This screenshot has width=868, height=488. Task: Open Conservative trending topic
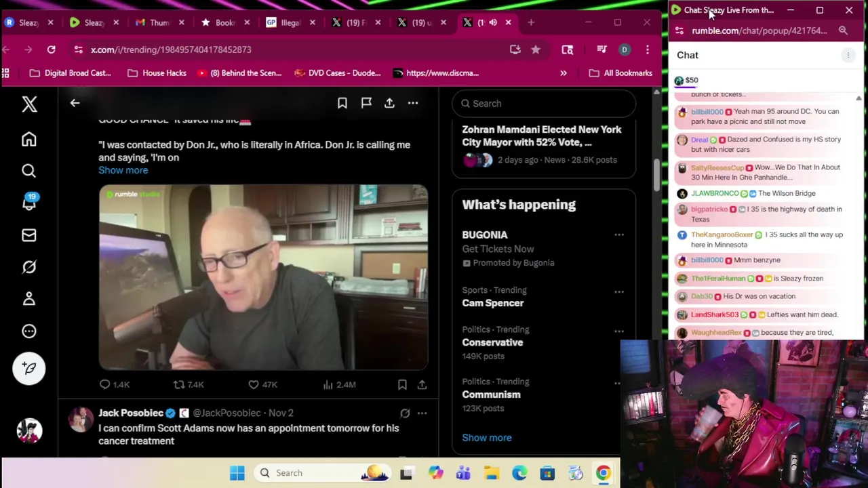[492, 342]
